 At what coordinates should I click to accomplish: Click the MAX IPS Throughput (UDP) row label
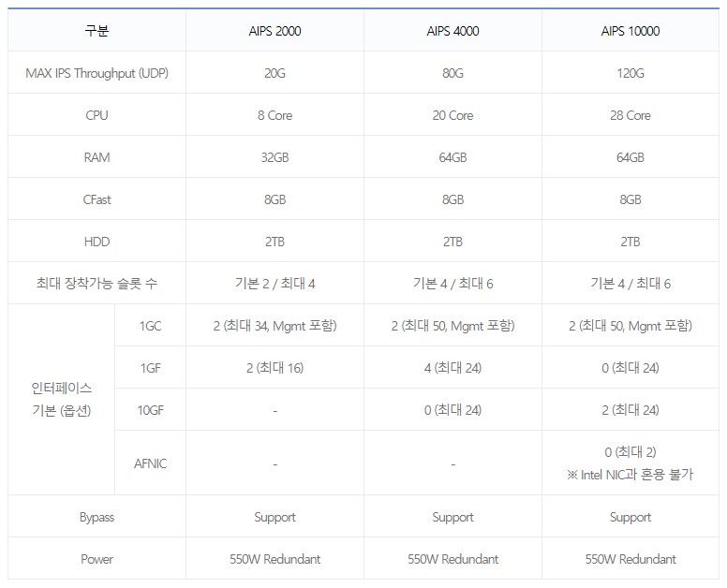coord(96,73)
